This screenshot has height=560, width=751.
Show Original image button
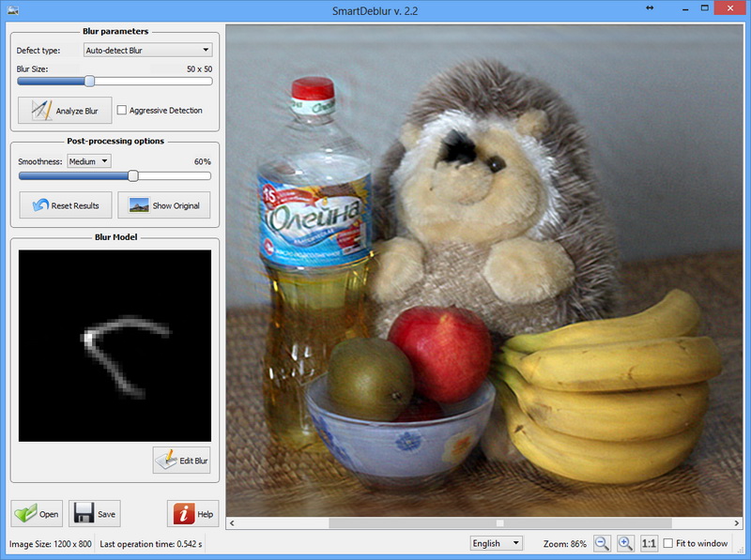point(163,205)
